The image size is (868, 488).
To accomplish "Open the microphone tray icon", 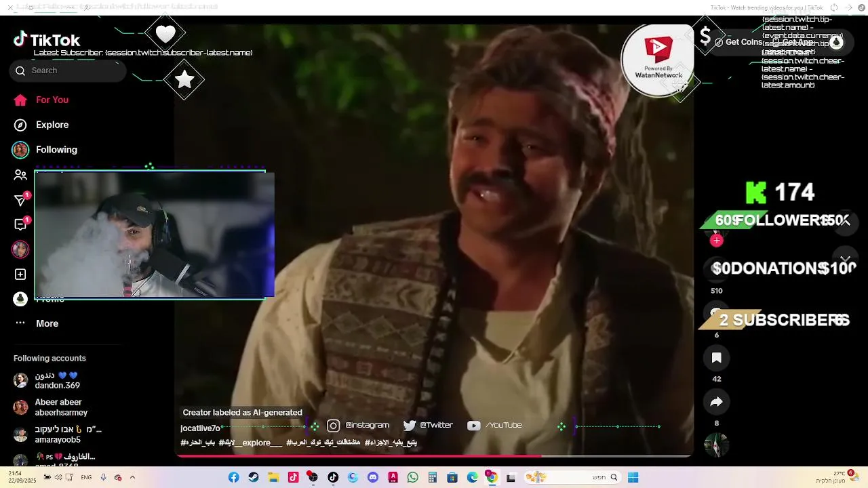I will coord(103,478).
